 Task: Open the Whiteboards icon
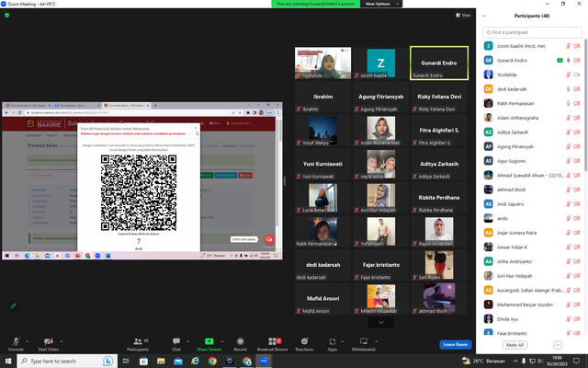point(364,341)
